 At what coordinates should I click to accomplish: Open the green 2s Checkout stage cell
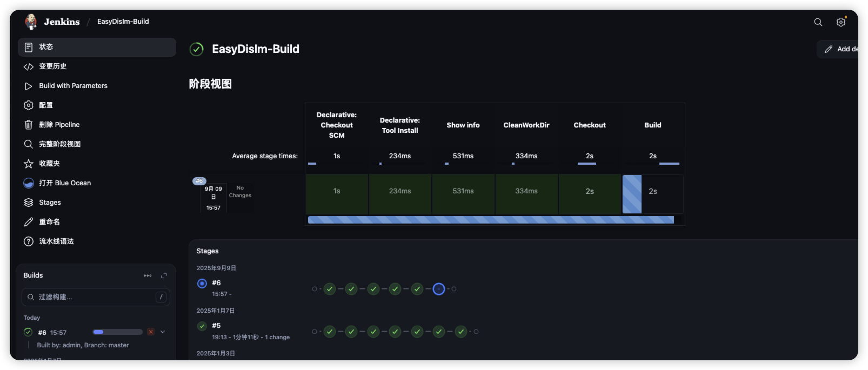pyautogui.click(x=590, y=194)
